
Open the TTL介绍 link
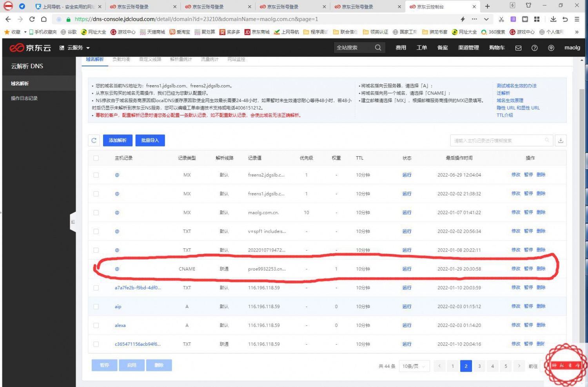505,115
